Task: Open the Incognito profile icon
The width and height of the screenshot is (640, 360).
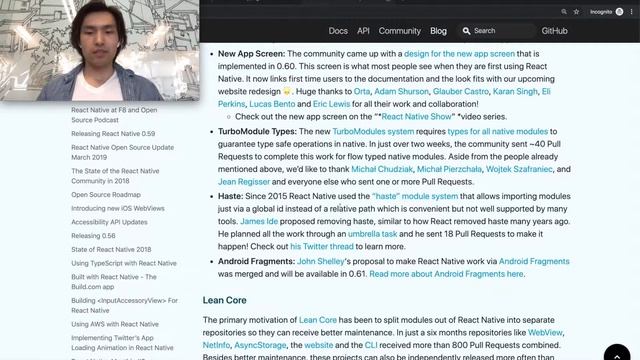Action: point(620,12)
